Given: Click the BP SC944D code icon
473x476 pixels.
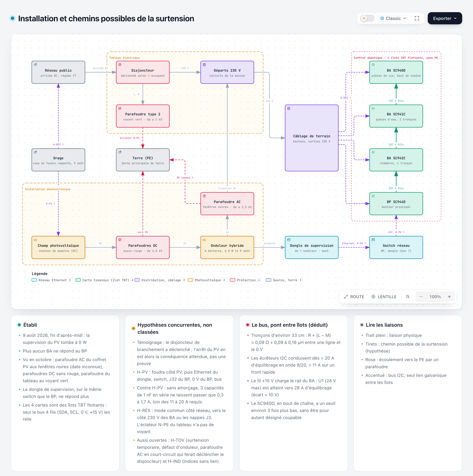Looking at the screenshot, I should [373, 196].
